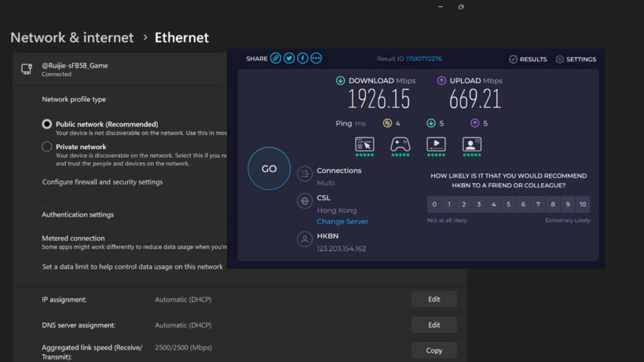Rate HKBN recommendation as 4
644x362 pixels.
click(x=494, y=204)
